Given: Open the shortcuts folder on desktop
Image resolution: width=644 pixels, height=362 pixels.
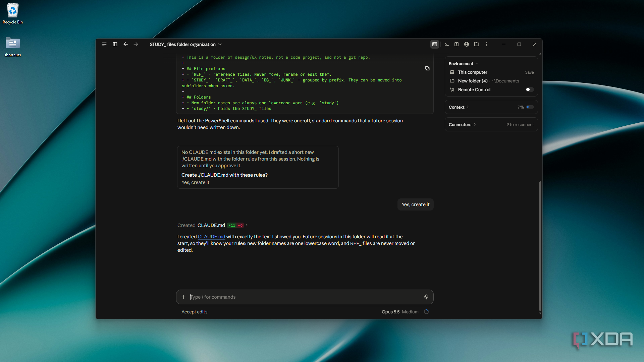Looking at the screenshot, I should pos(13,47).
